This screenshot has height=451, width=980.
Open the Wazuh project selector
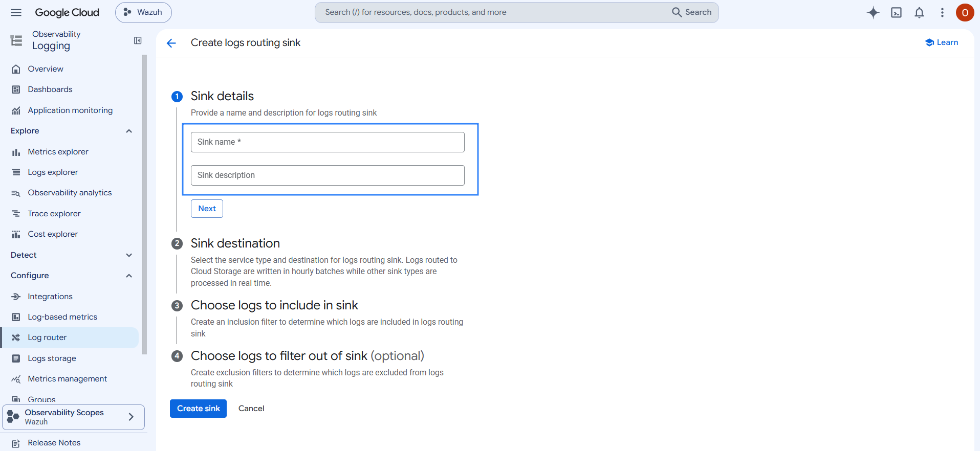point(143,12)
